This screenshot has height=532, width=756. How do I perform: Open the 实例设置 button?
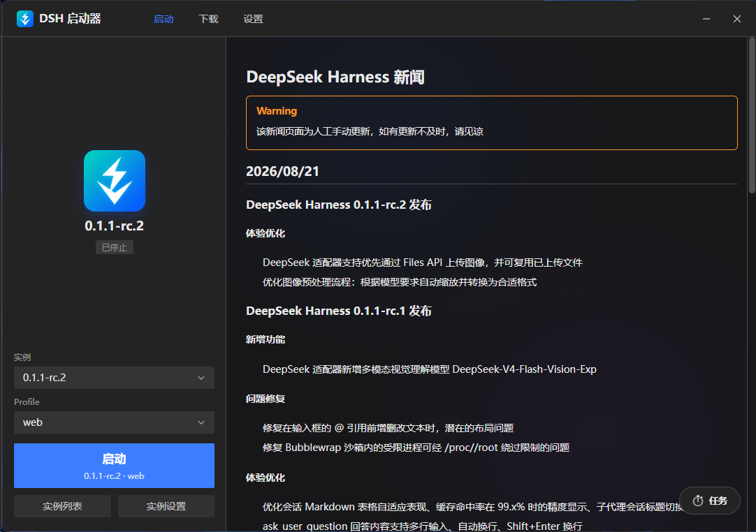click(x=166, y=506)
